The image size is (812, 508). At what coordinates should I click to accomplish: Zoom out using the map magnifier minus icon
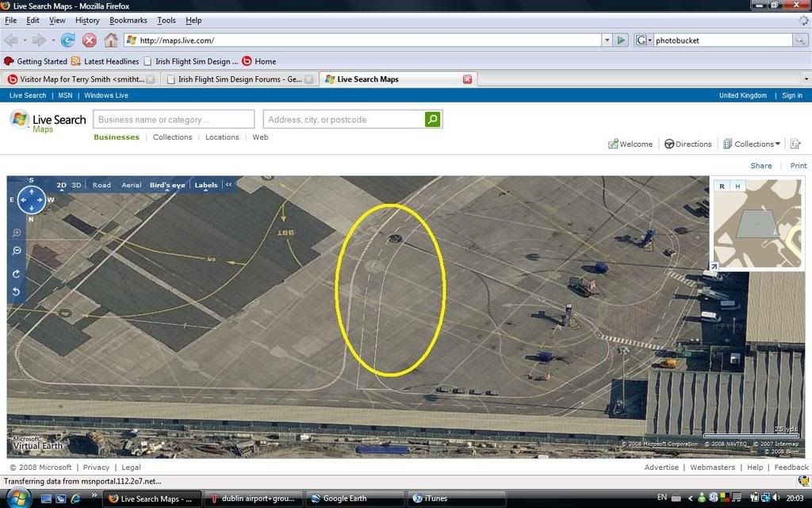pyautogui.click(x=17, y=251)
